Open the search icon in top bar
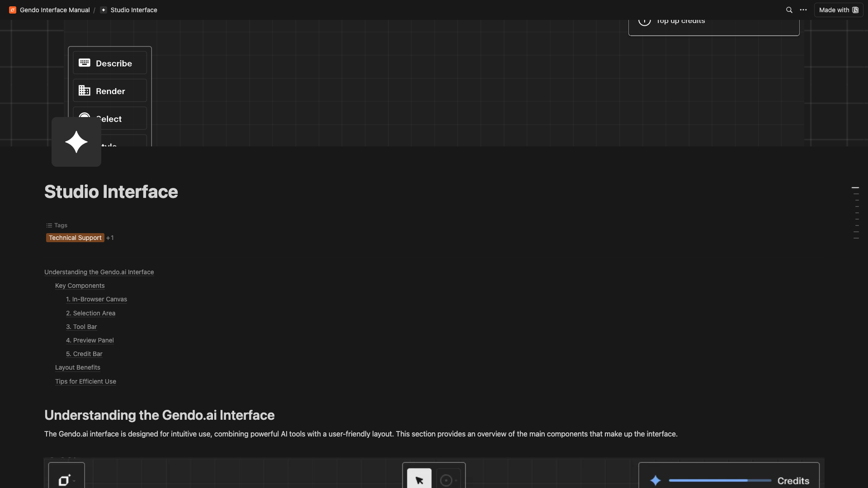The height and width of the screenshot is (488, 868). (x=789, y=10)
